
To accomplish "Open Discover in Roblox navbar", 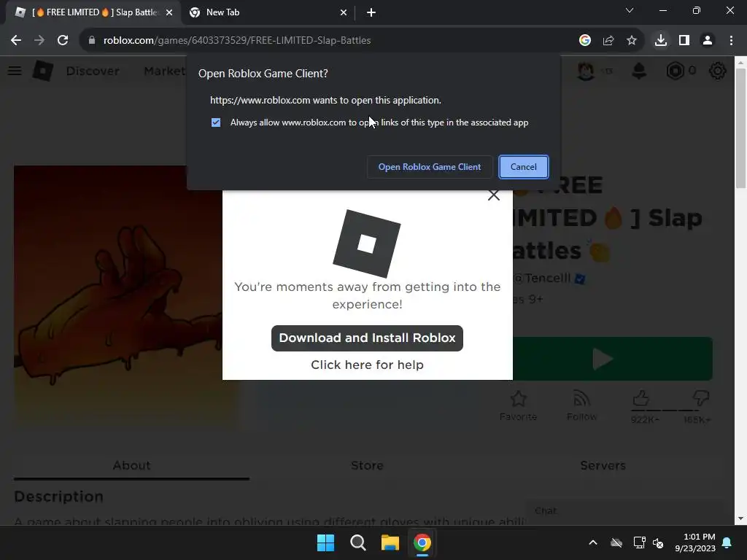I will pyautogui.click(x=93, y=71).
